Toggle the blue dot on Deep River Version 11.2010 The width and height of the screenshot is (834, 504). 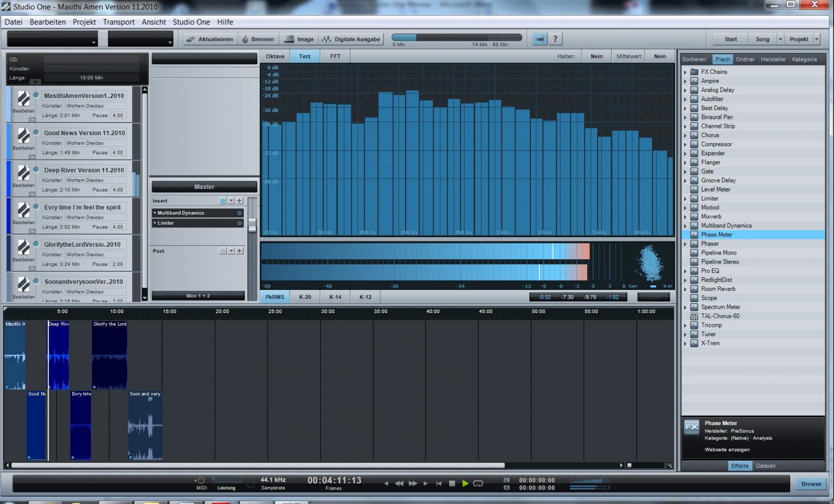[36, 169]
